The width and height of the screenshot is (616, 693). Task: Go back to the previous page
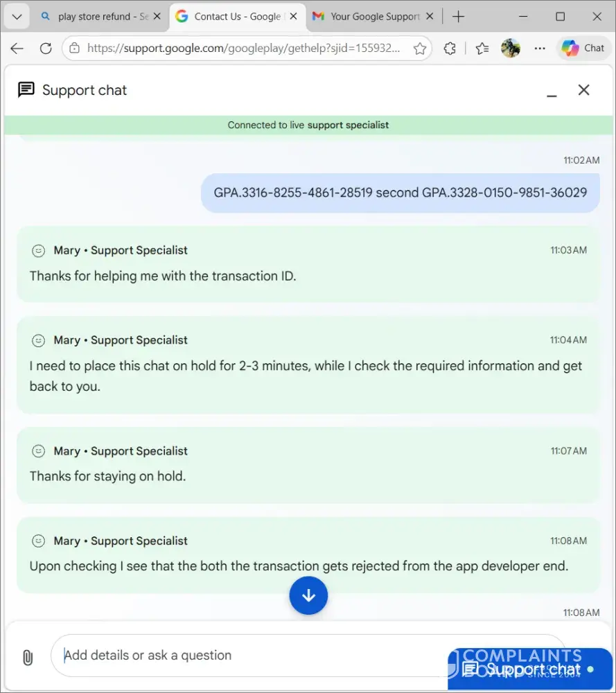pos(17,48)
